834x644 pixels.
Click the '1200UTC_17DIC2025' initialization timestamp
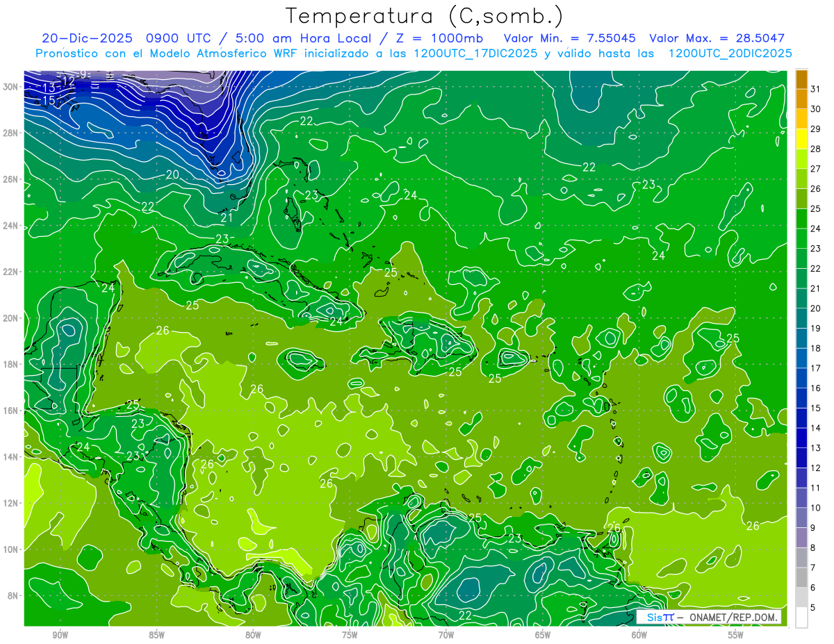(x=476, y=53)
